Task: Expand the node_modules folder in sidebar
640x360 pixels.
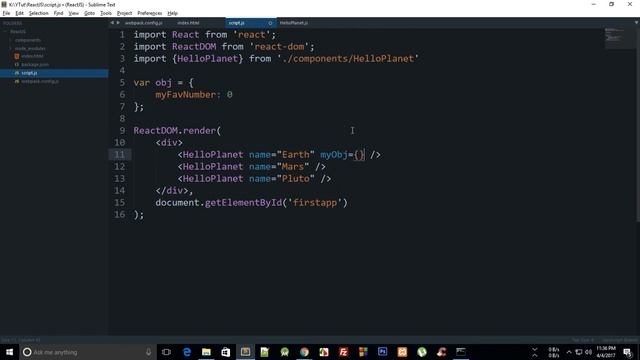Action: tap(11, 48)
